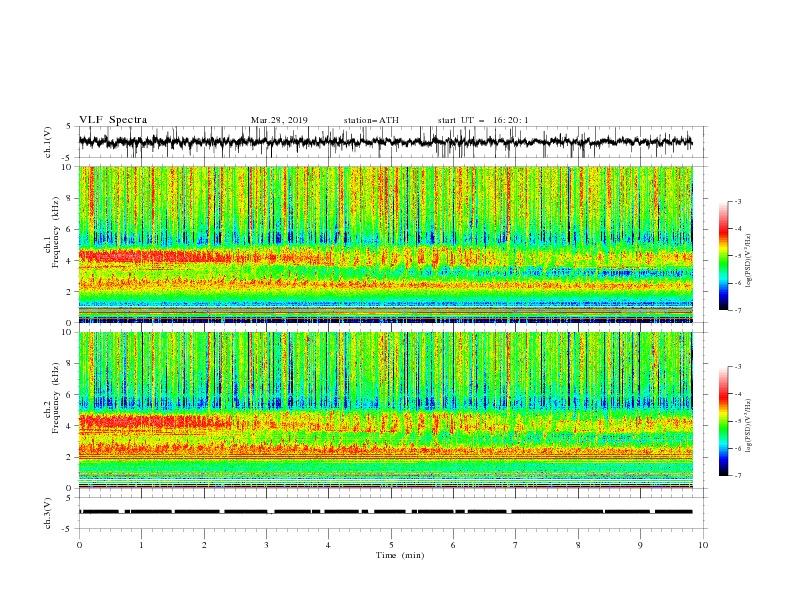Click the ch.2 "Frequency (kHz)" axis label
The height and width of the screenshot is (612, 792).
(x=55, y=396)
